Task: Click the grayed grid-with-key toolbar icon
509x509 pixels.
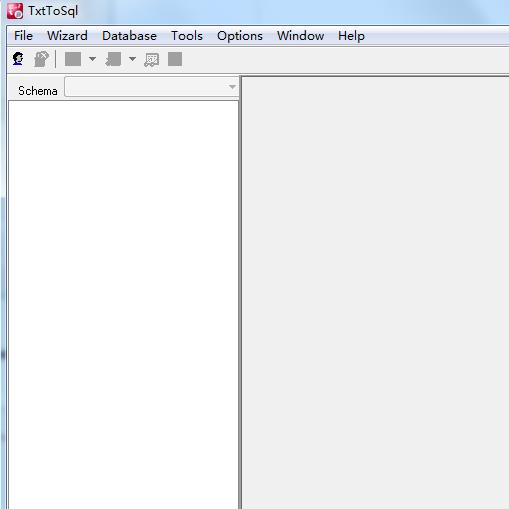Action: tap(152, 60)
